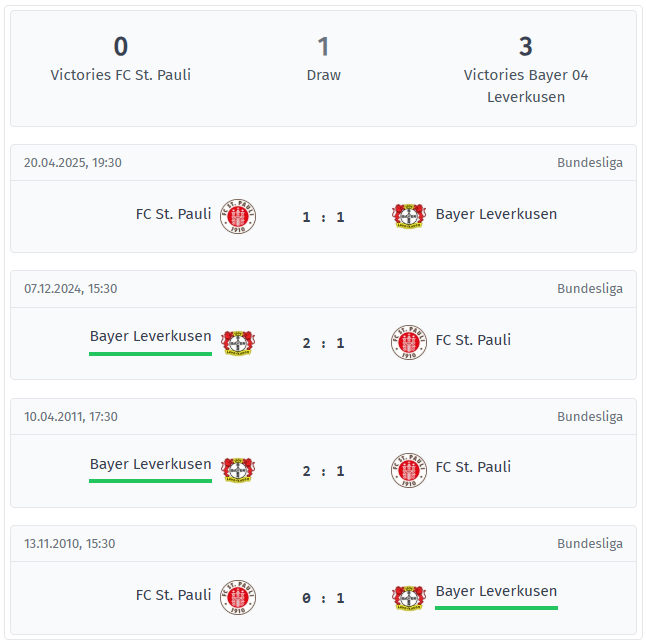646x644 pixels.
Task: Select Bundesliga label on the 13.11.2010 match
Action: pyautogui.click(x=590, y=544)
